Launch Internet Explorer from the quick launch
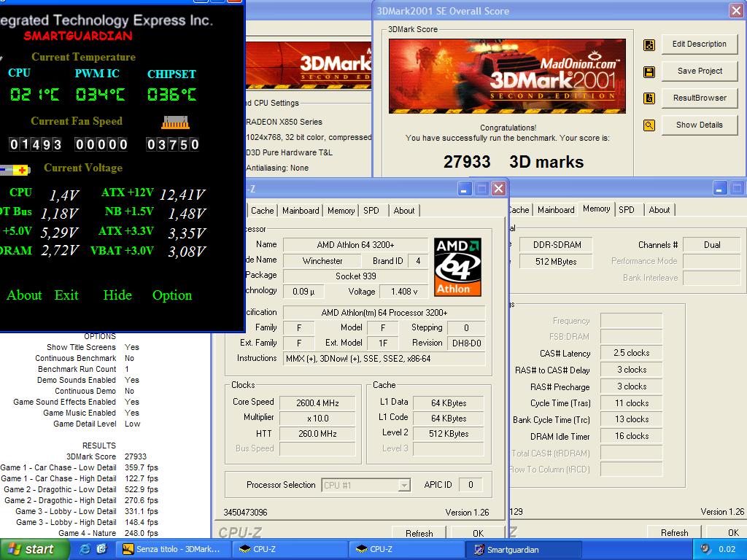 [85, 549]
